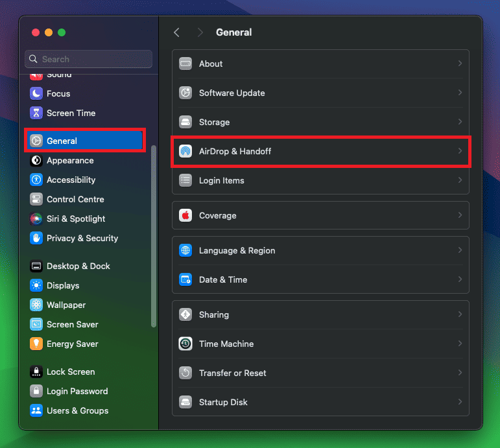The width and height of the screenshot is (500, 448).
Task: Expand the About row chevron
Action: point(460,64)
